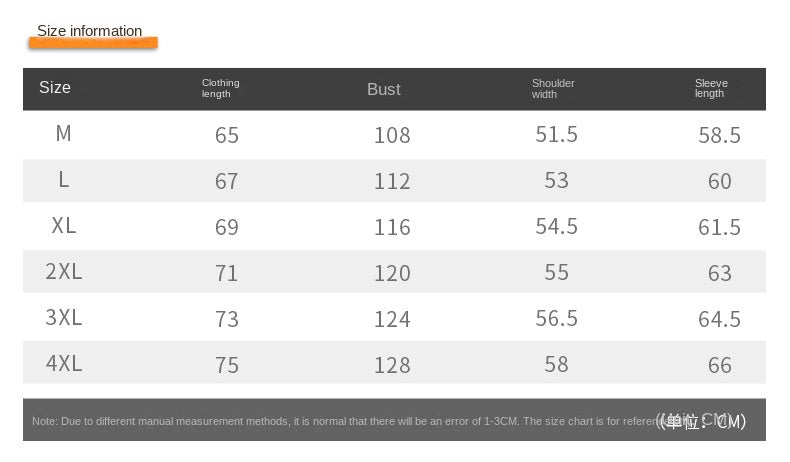
Task: Click the orange bar under Size information
Action: click(93, 43)
